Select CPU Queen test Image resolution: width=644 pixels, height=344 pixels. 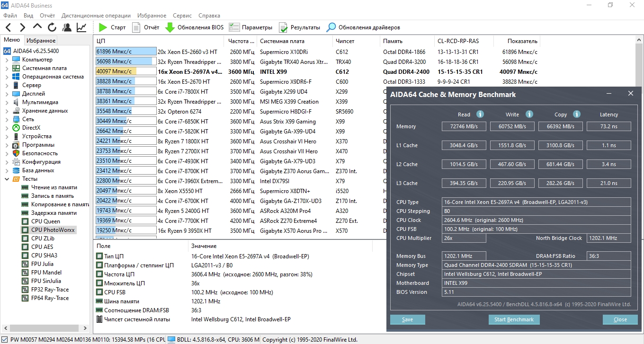[x=45, y=221]
